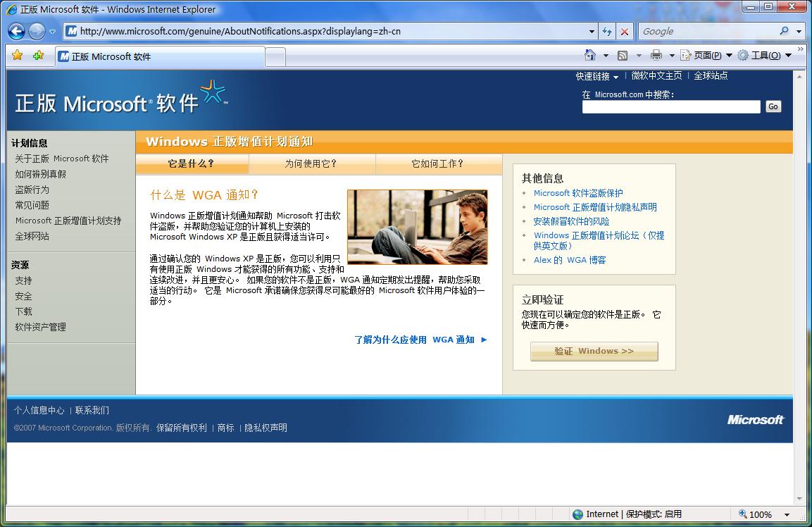Screen dimensions: 812x527
Task: Open the 微软中文主页 link
Action: tap(656, 75)
